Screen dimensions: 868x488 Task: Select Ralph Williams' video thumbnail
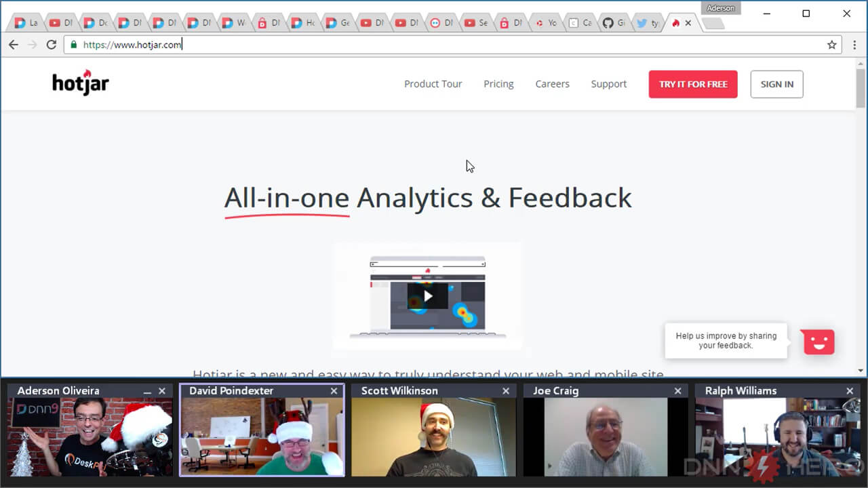pyautogui.click(x=778, y=436)
